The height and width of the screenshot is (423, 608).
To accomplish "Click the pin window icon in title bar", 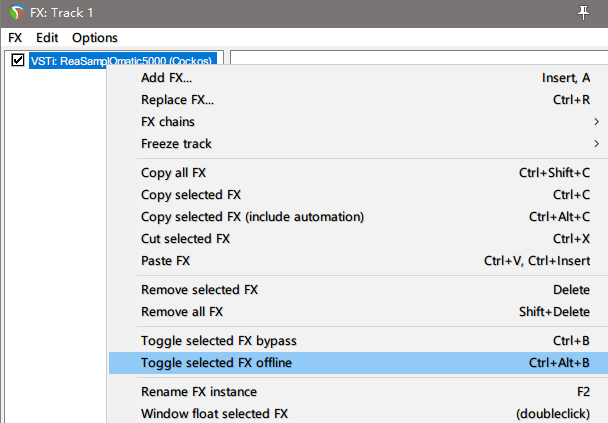I will [x=583, y=13].
